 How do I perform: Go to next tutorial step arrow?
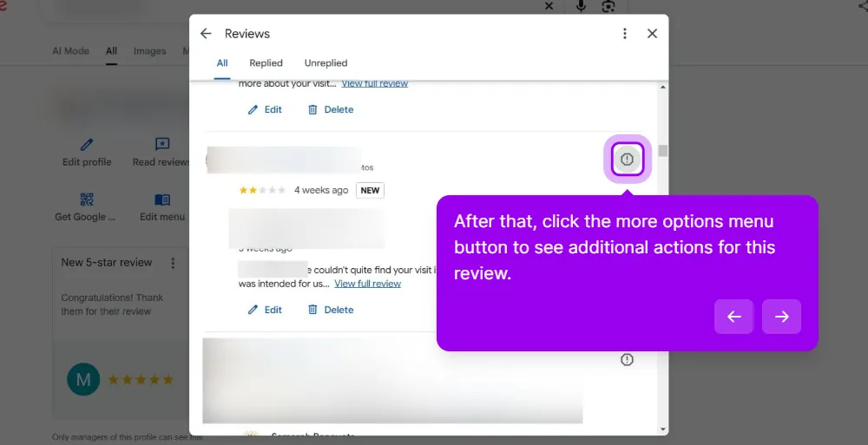click(782, 317)
